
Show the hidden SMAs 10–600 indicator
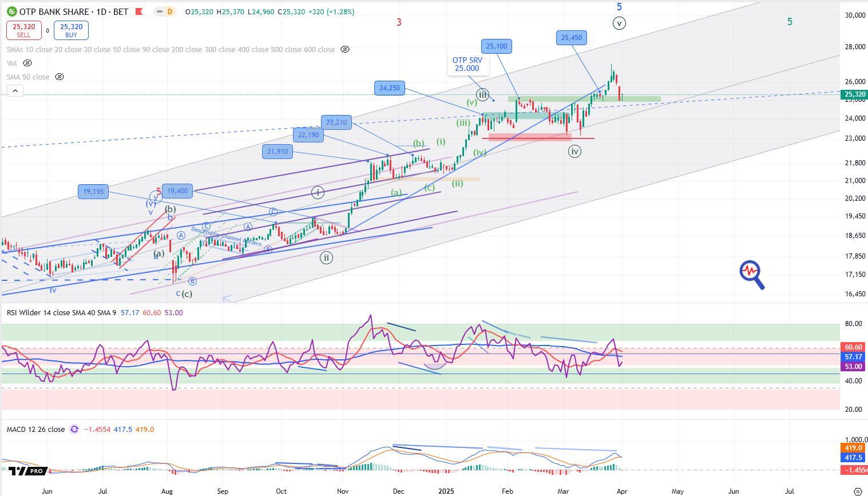[x=345, y=50]
